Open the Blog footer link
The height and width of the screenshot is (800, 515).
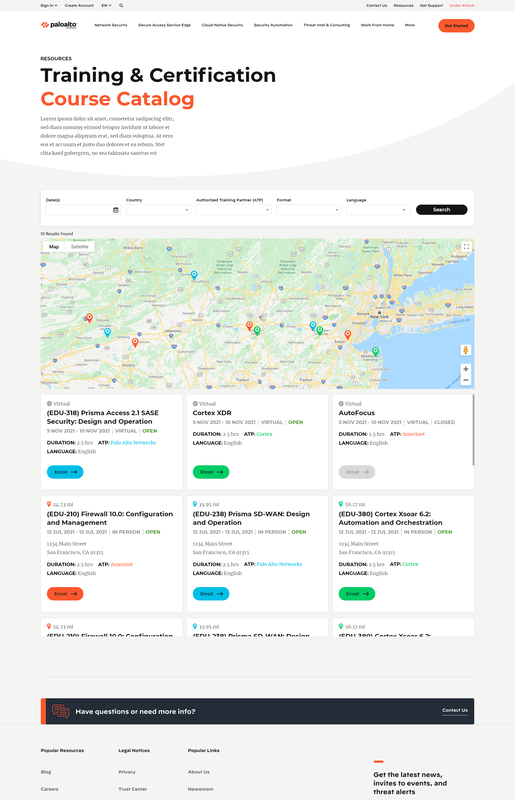[46, 772]
